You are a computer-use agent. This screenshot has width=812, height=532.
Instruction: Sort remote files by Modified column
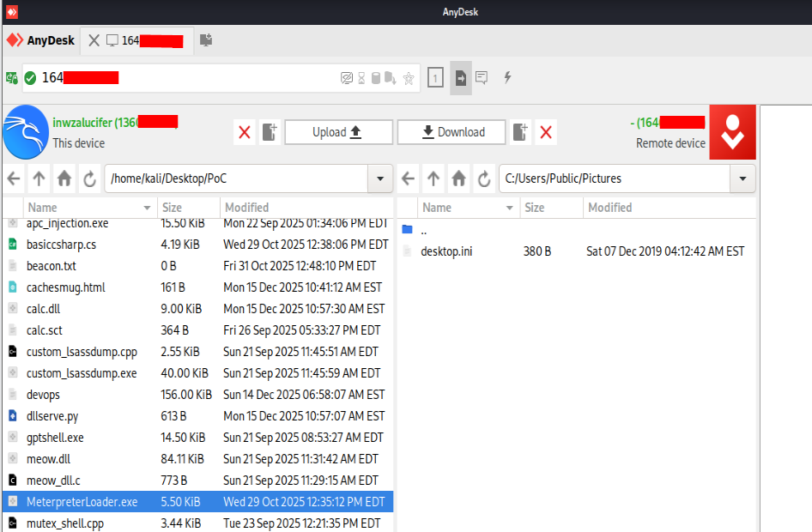(x=670, y=208)
